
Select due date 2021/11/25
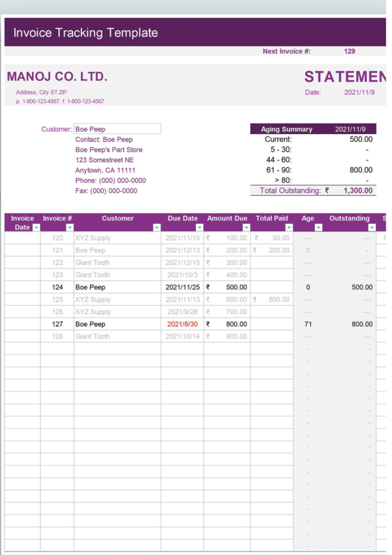click(x=182, y=287)
